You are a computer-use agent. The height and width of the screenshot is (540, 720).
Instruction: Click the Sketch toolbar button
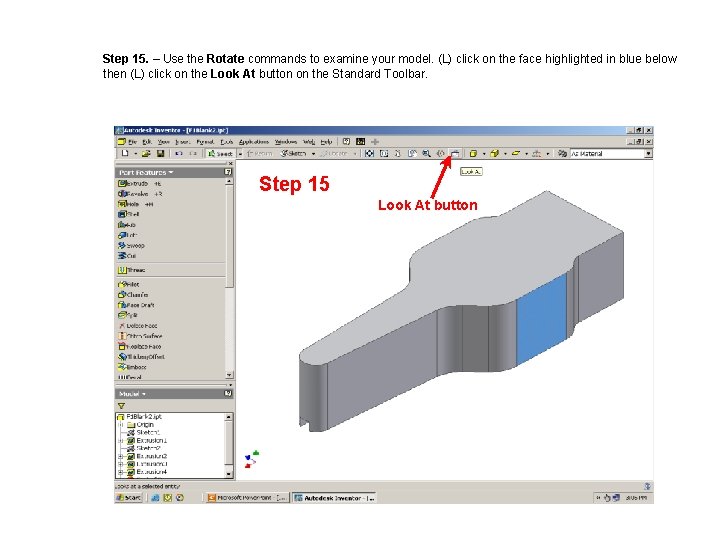(x=294, y=154)
